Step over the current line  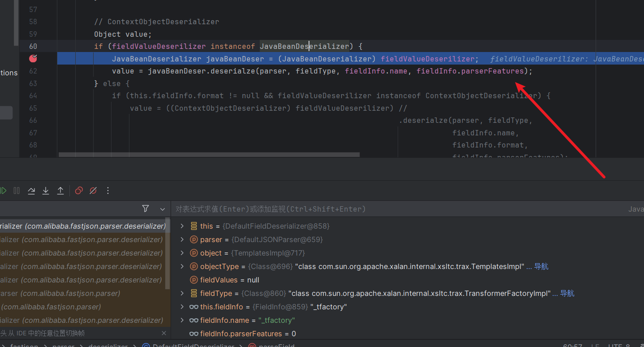pos(31,191)
